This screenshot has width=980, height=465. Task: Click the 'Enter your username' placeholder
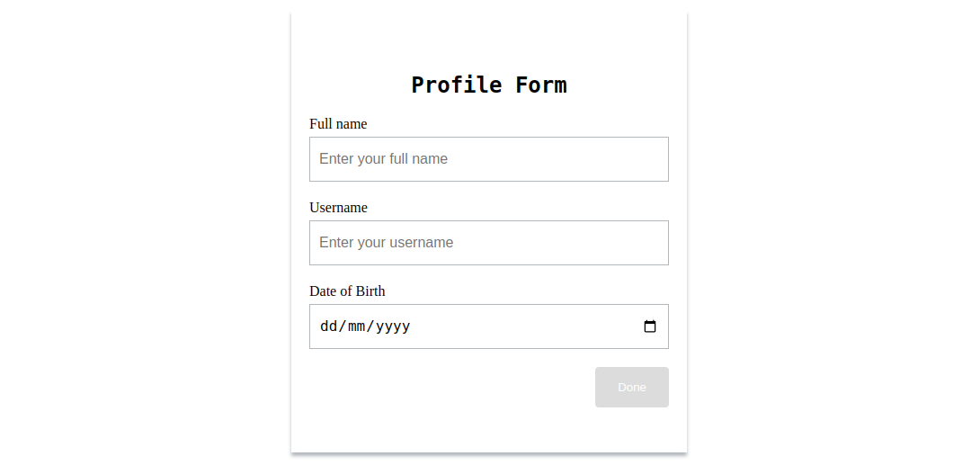(x=387, y=243)
